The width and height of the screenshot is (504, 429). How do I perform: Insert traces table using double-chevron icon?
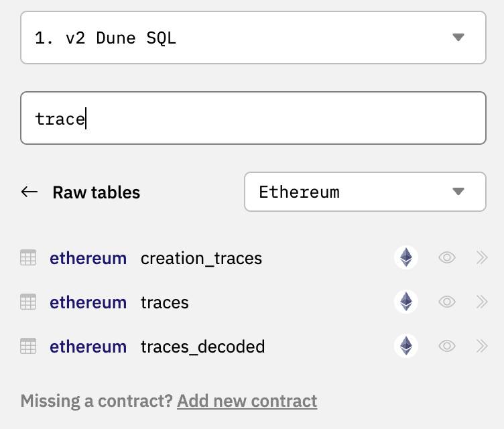482,302
